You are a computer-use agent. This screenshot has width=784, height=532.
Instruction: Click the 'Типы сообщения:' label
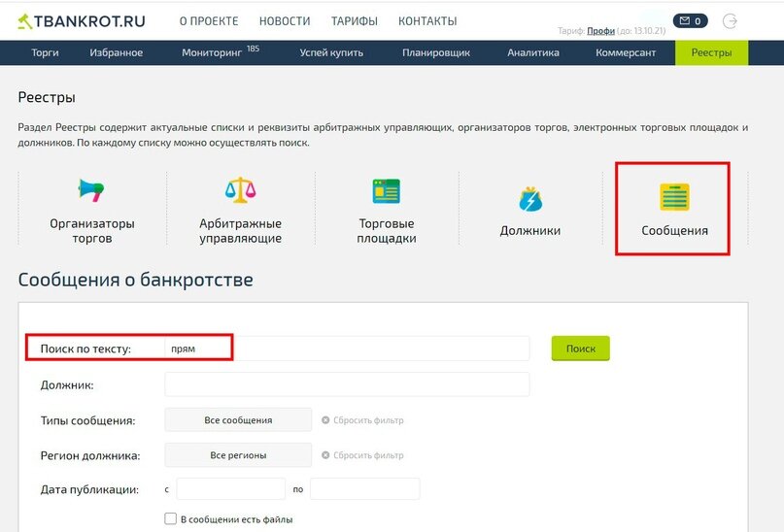[x=88, y=420]
